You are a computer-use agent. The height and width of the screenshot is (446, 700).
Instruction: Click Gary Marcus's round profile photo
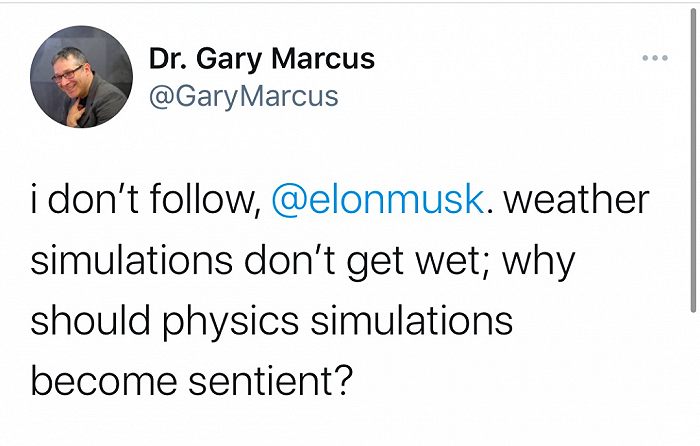(x=81, y=76)
